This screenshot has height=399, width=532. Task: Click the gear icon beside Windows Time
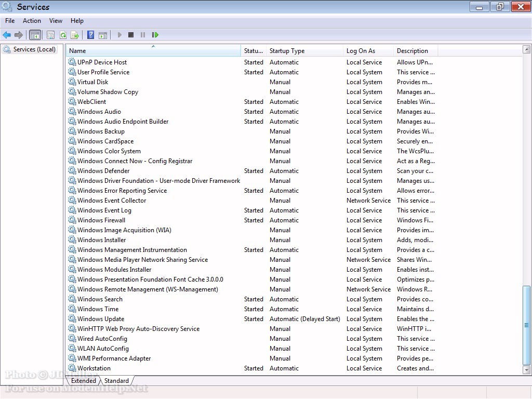[x=72, y=309]
